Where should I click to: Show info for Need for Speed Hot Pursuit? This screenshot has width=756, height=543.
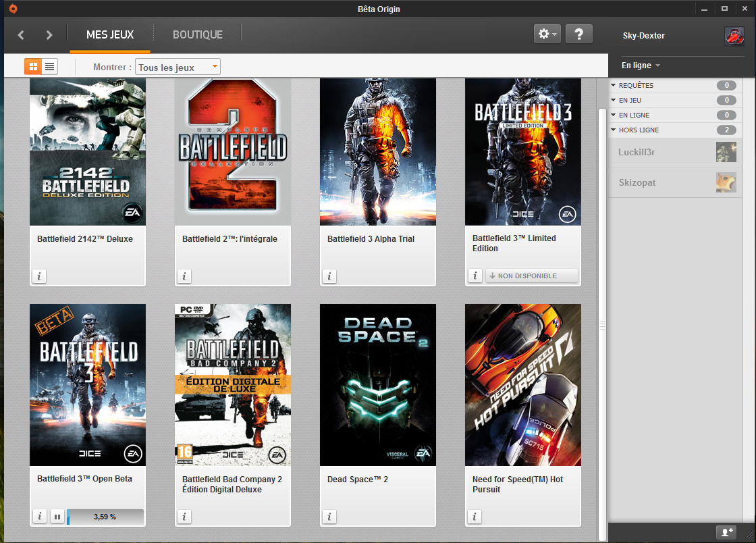(475, 517)
